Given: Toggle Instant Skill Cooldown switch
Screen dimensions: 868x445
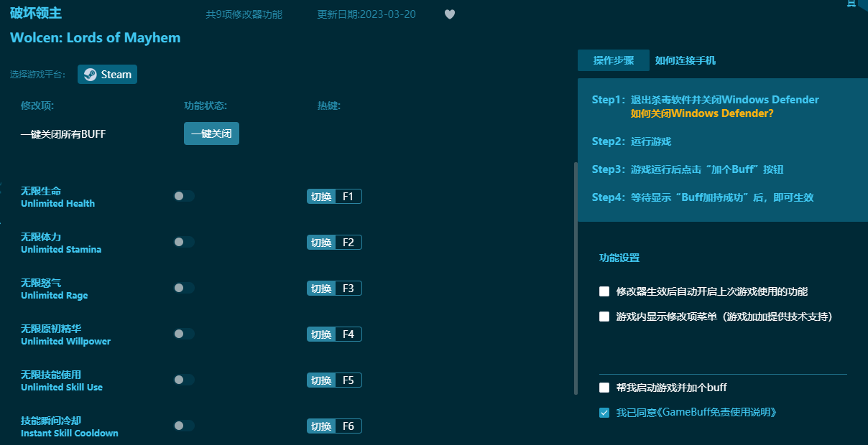Looking at the screenshot, I should (x=184, y=426).
